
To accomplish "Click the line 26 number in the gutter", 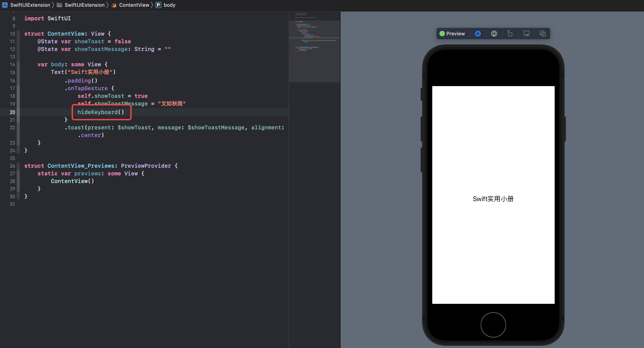I will pos(13,166).
